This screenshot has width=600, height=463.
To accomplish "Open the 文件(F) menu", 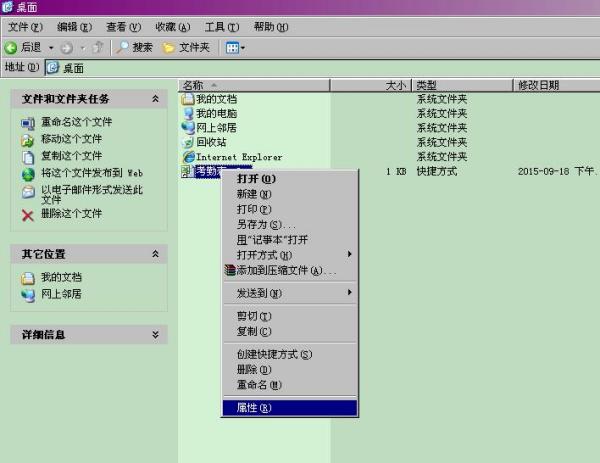I will (25, 27).
